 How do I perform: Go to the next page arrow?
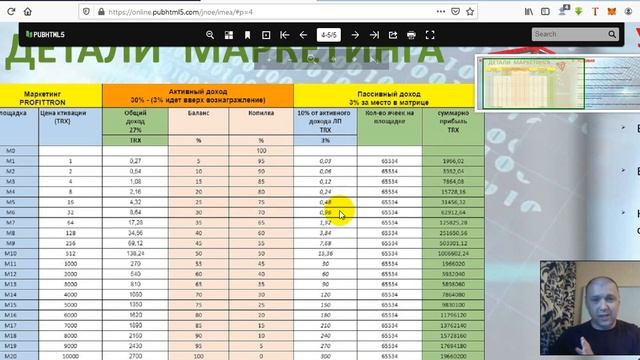pos(355,35)
